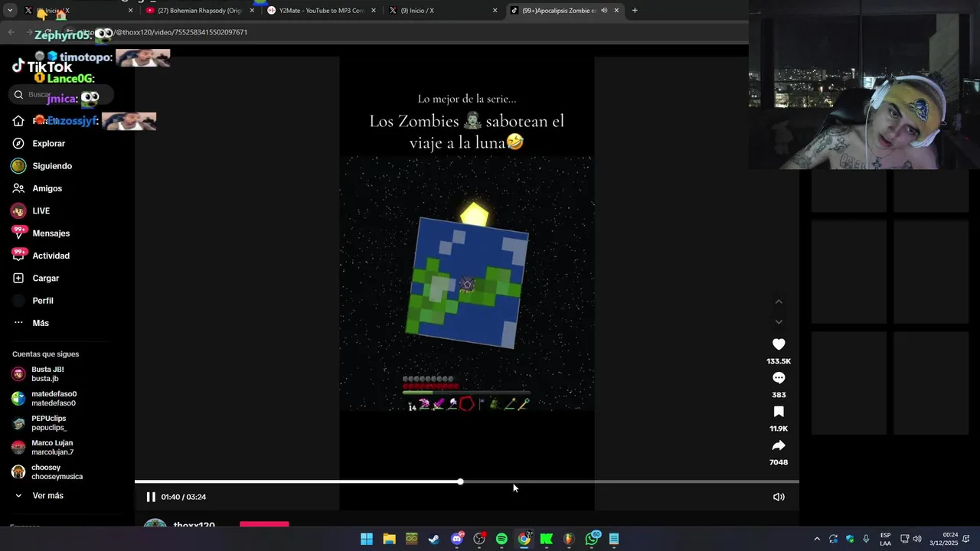Close the Apocalipsis Zombie TikTok tab
This screenshot has height=551, width=980.
pos(616,11)
